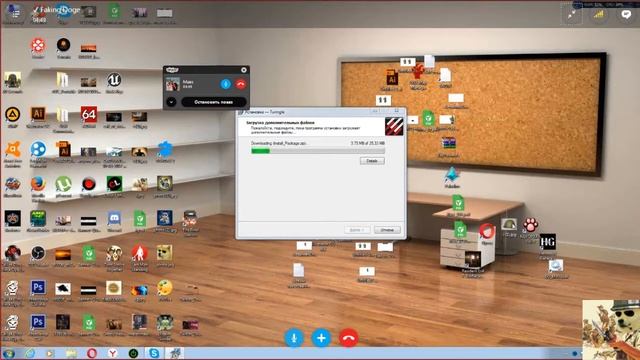Launch the AIDA64 red desktop icon
Image resolution: width=640 pixels, height=360 pixels.
click(89, 115)
